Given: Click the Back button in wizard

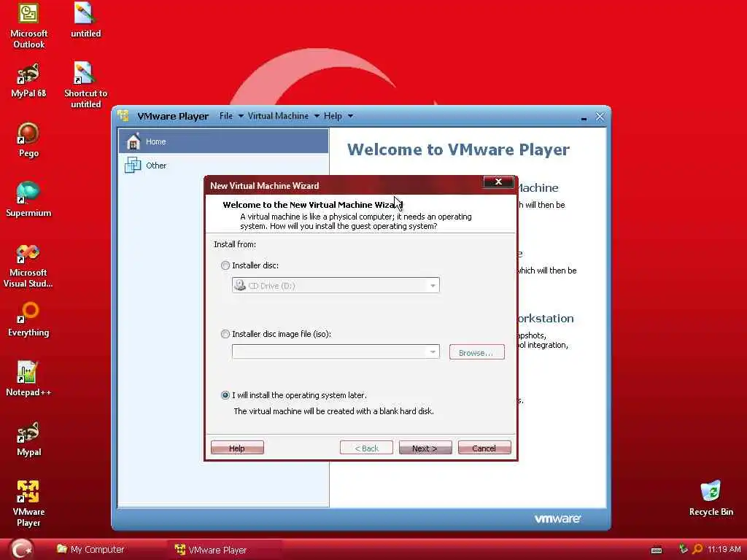Looking at the screenshot, I should point(366,448).
